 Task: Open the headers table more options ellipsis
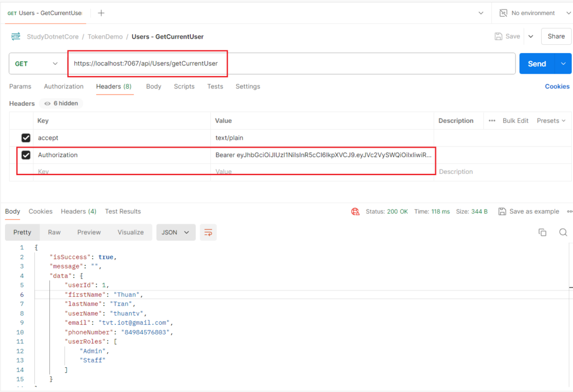pos(492,121)
